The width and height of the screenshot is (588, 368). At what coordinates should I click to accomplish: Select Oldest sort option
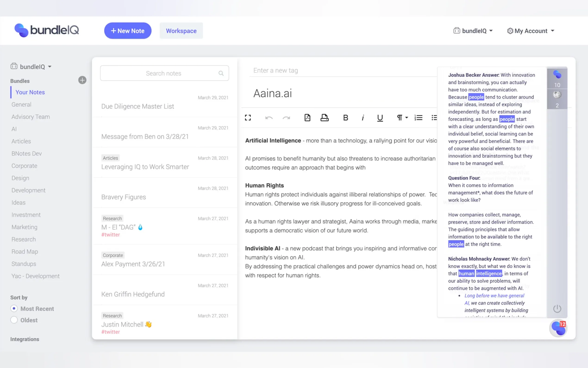14,320
